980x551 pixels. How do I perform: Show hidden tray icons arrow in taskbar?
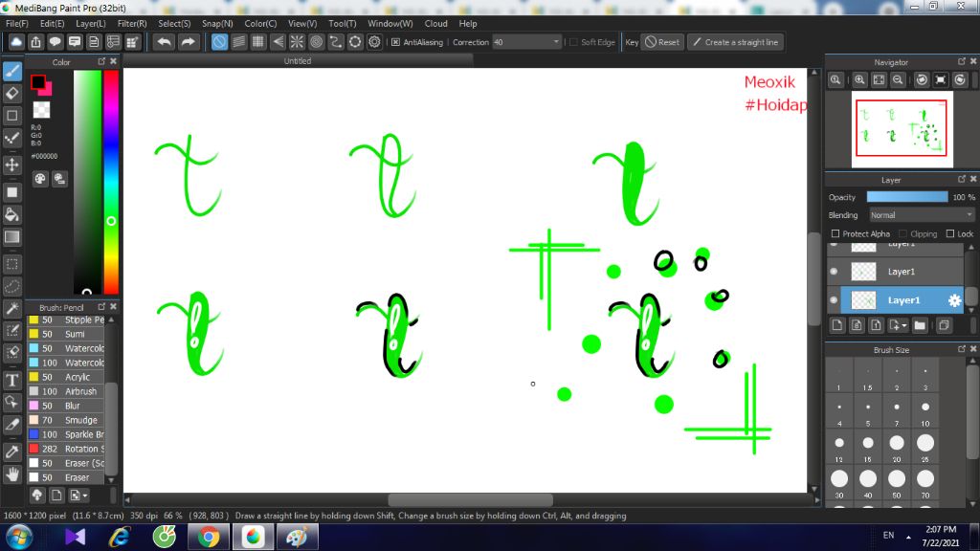(x=908, y=537)
